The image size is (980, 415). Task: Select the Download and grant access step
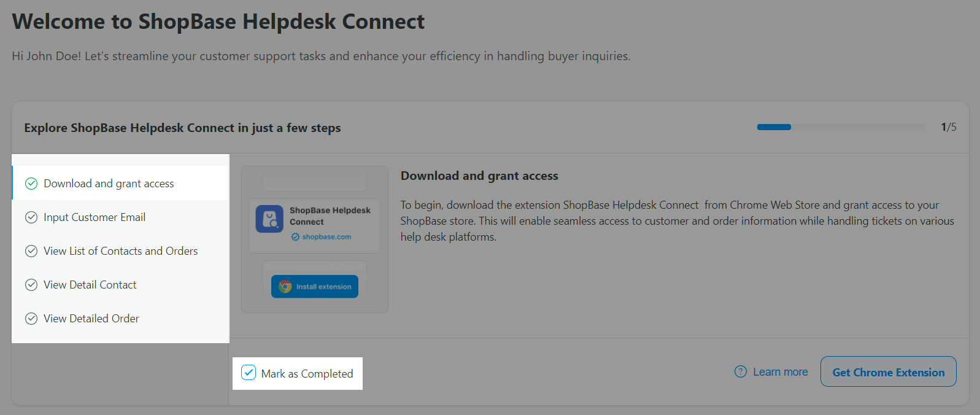(x=120, y=183)
